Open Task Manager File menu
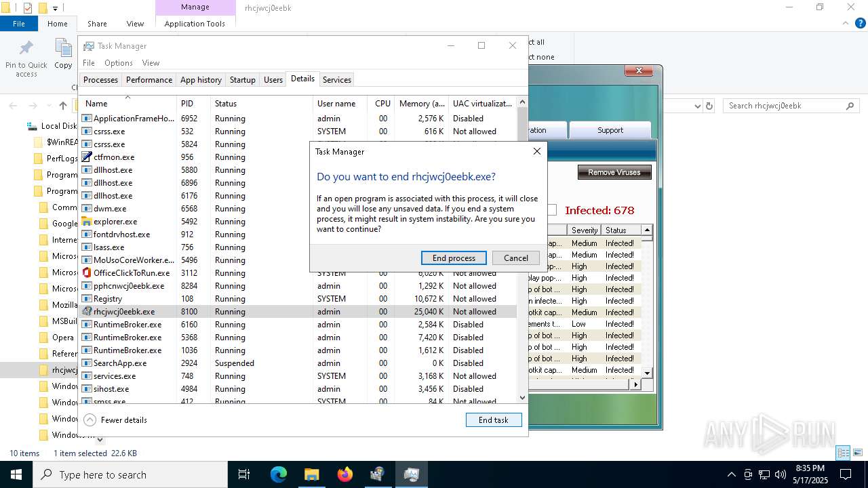This screenshot has width=868, height=488. click(89, 63)
